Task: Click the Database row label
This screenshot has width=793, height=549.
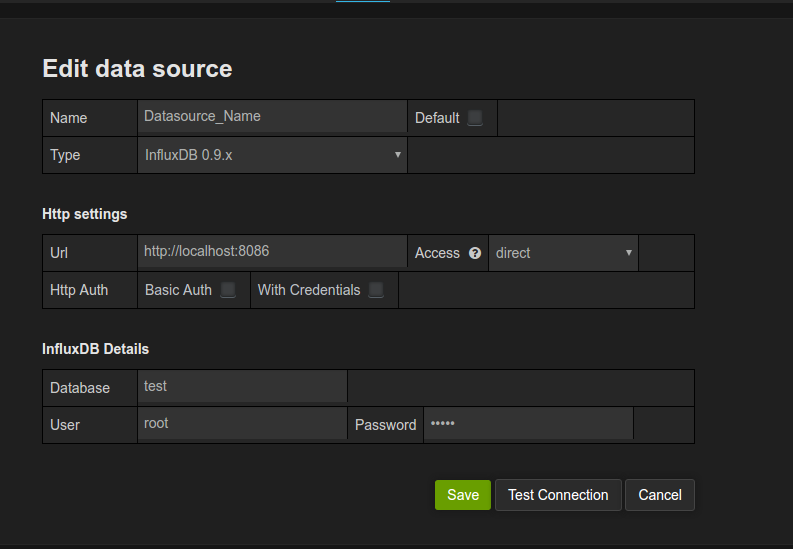Action: tap(80, 388)
